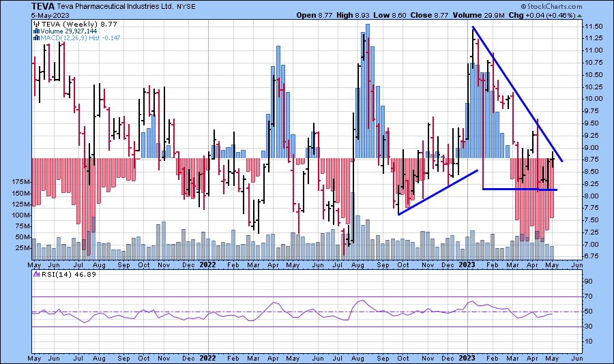This screenshot has width=614, height=364.
Task: Click the TEVA ticker symbol in the header
Action: pyautogui.click(x=43, y=5)
